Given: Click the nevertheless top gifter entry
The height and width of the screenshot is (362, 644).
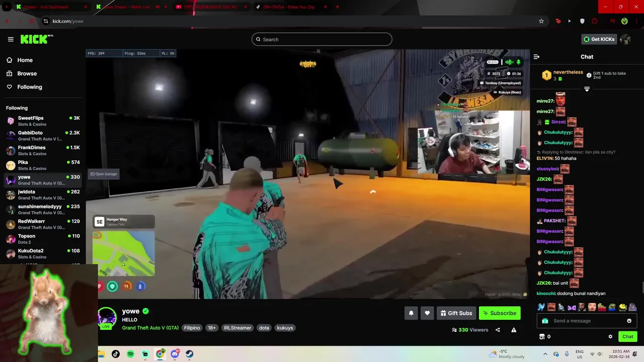Looking at the screenshot, I should pyautogui.click(x=562, y=75).
